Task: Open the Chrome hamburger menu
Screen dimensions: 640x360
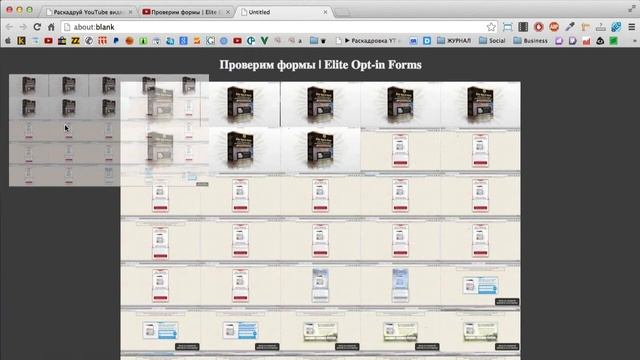Action: [x=631, y=27]
